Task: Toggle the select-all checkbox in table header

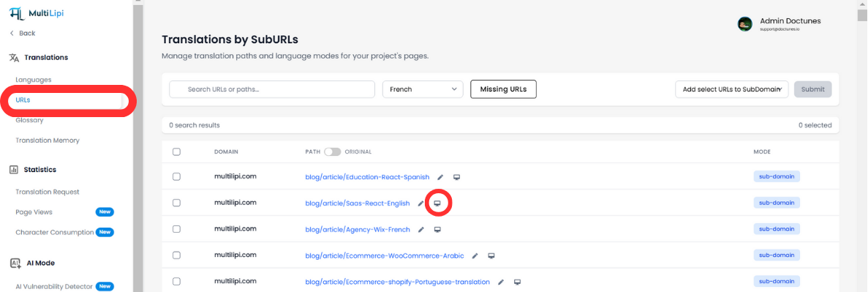Action: click(x=176, y=151)
